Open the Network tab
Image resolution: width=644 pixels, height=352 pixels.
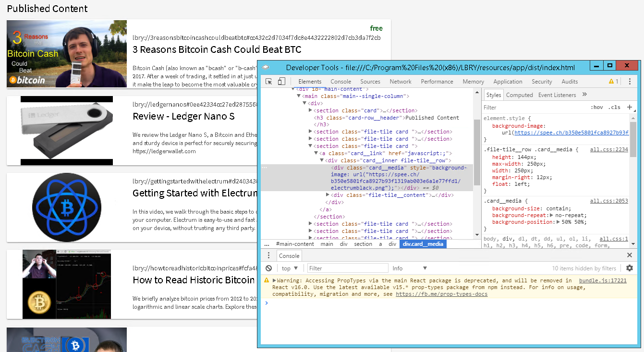point(401,82)
